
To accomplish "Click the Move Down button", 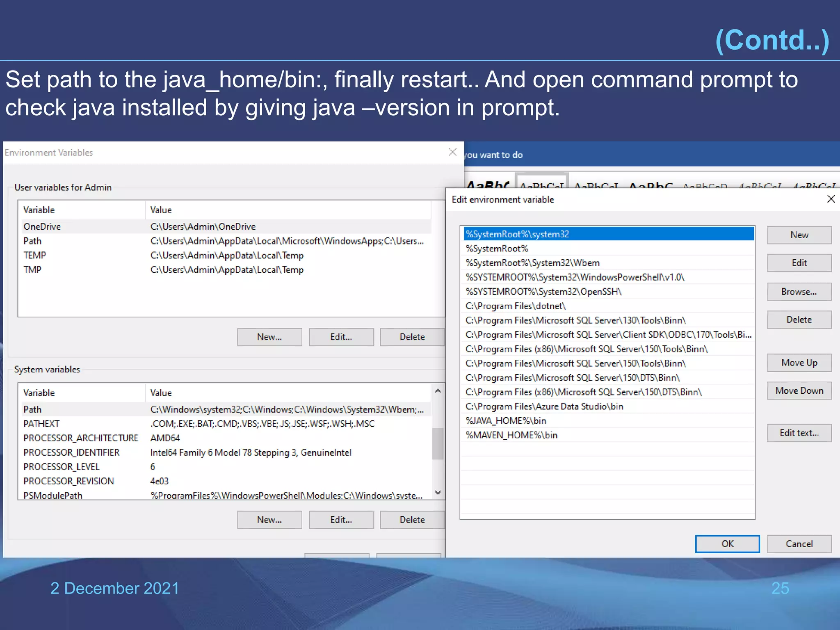I will (799, 390).
